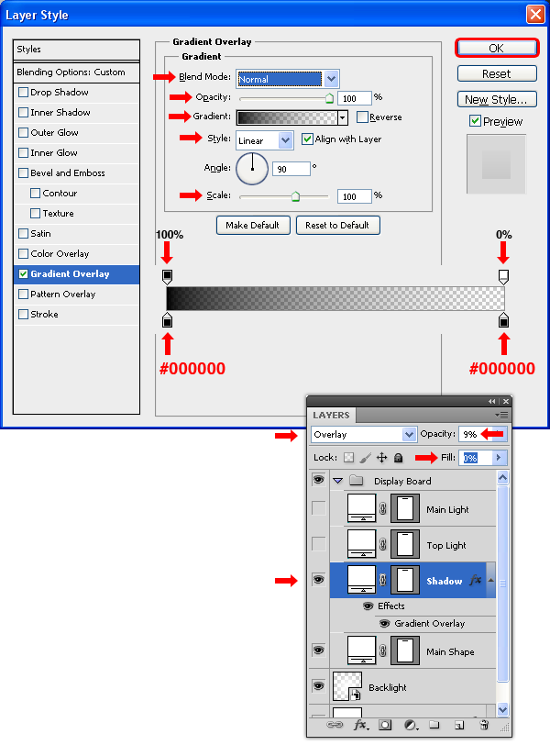Hide the Main Shape layer eye icon
Image resolution: width=550 pixels, height=756 pixels.
[318, 650]
